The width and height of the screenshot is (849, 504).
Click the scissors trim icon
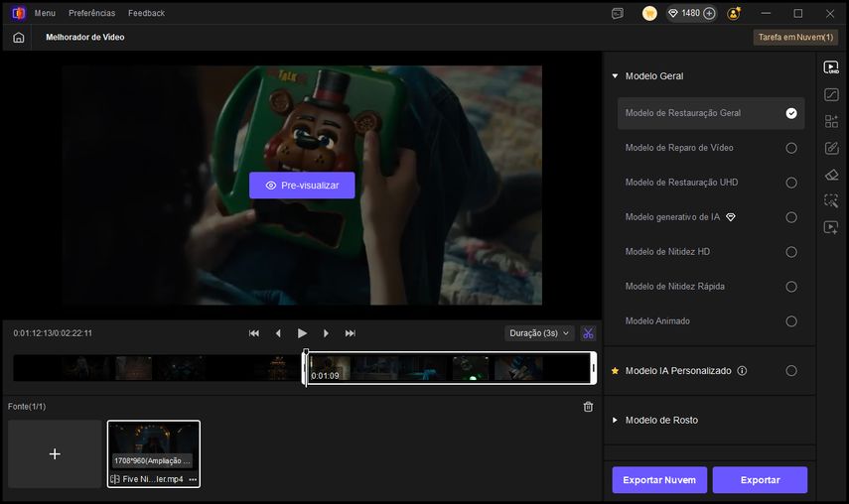588,333
